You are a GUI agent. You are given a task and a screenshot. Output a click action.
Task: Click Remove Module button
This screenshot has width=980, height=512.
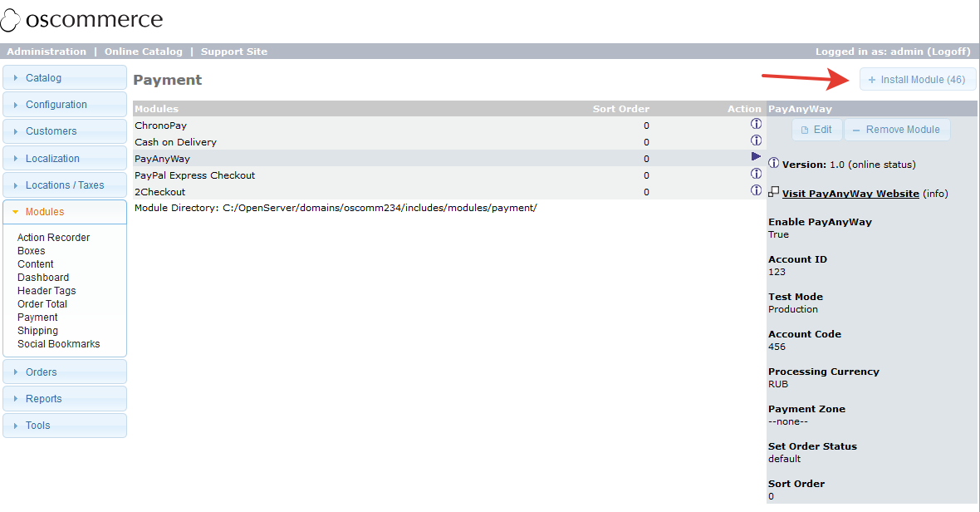pyautogui.click(x=897, y=130)
